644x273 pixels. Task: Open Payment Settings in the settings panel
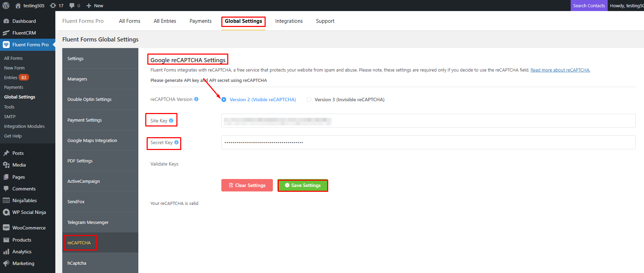click(x=84, y=120)
